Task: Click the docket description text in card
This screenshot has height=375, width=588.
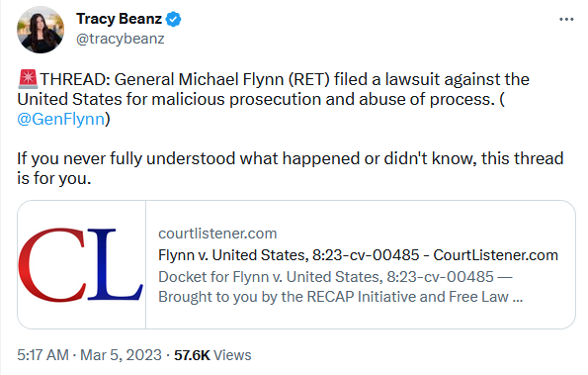Action: pos(340,287)
